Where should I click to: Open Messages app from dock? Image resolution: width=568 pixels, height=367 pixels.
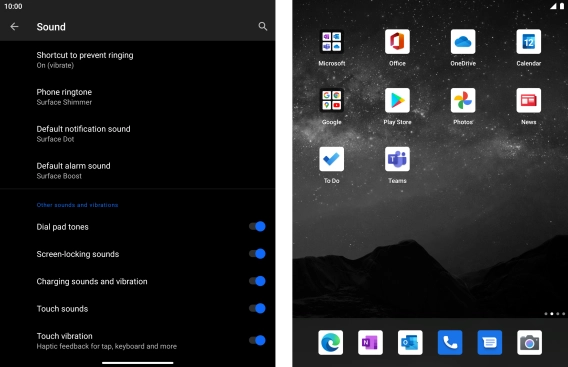490,342
